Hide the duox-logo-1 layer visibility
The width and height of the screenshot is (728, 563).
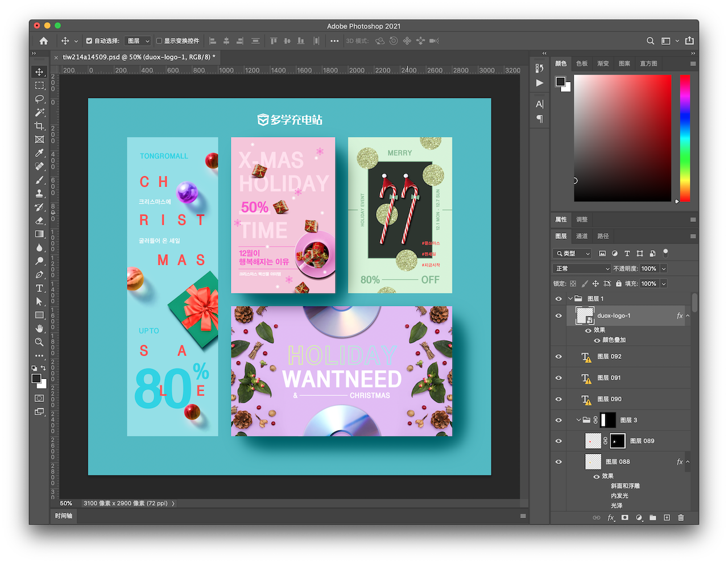coord(559,316)
